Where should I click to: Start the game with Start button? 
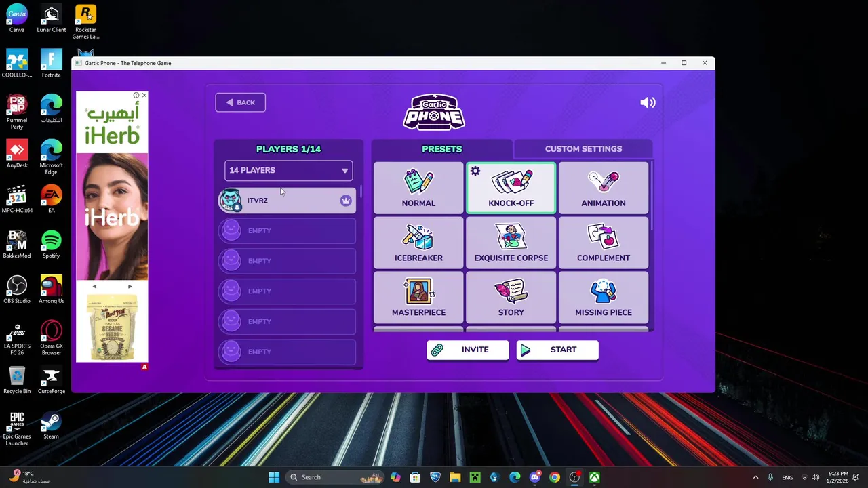pyautogui.click(x=557, y=350)
